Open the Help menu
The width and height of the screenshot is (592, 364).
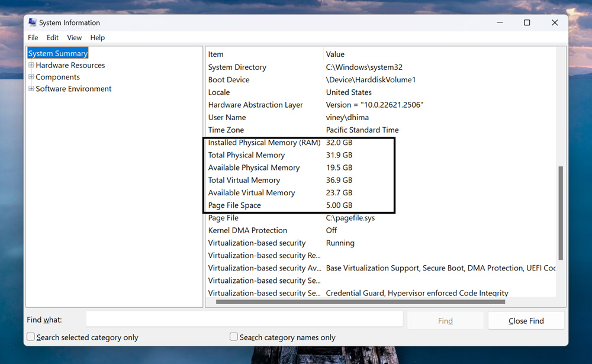(98, 37)
